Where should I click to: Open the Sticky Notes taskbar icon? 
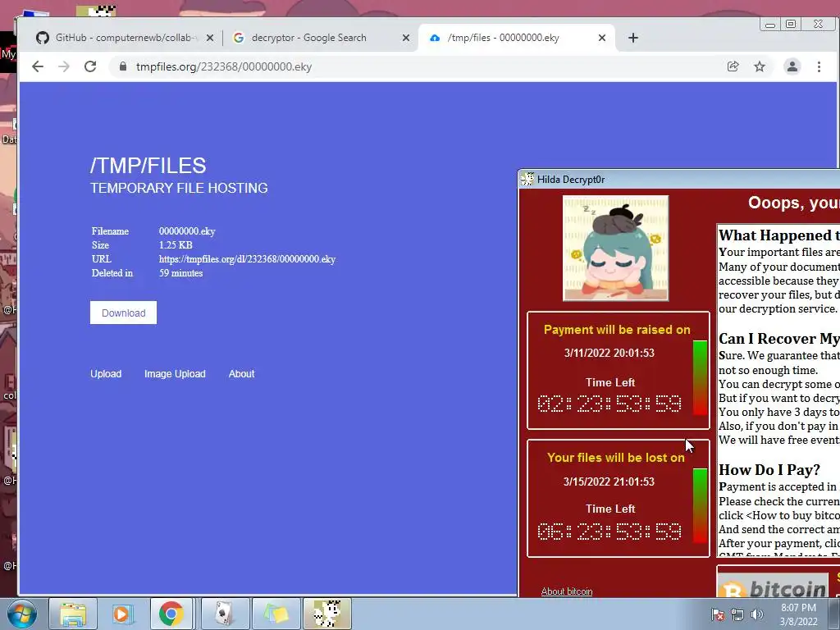pos(276,614)
